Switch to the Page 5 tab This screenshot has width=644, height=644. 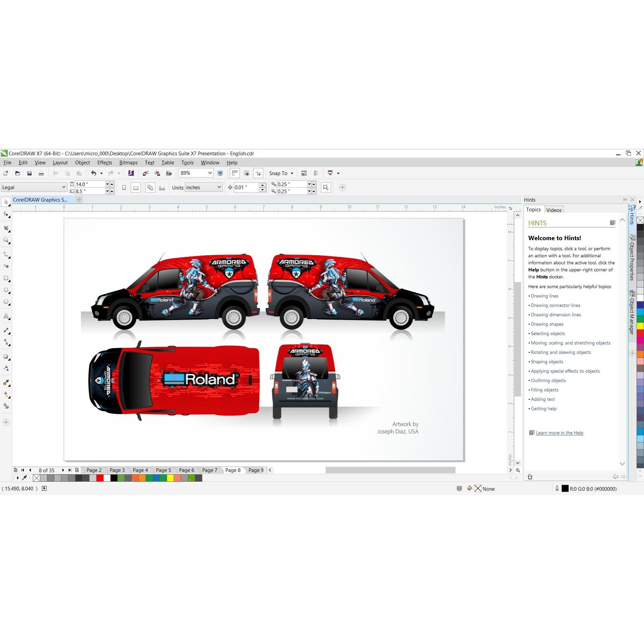pyautogui.click(x=163, y=470)
